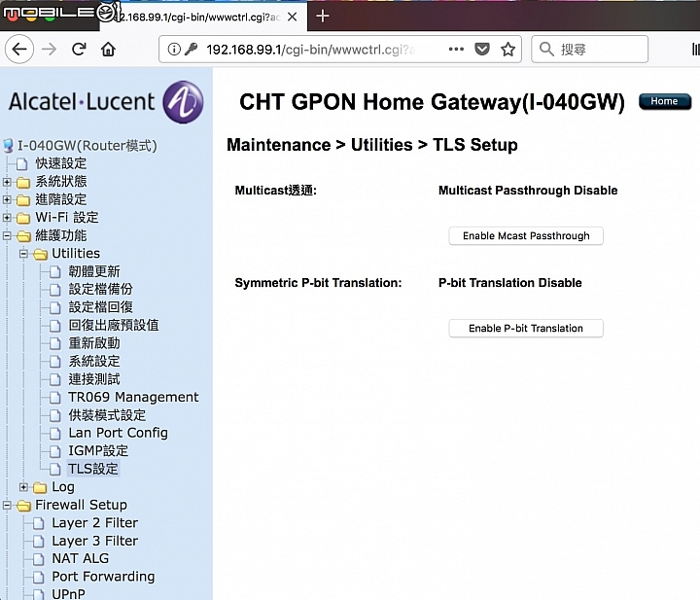Click Enable P-bit Translation button

click(526, 328)
